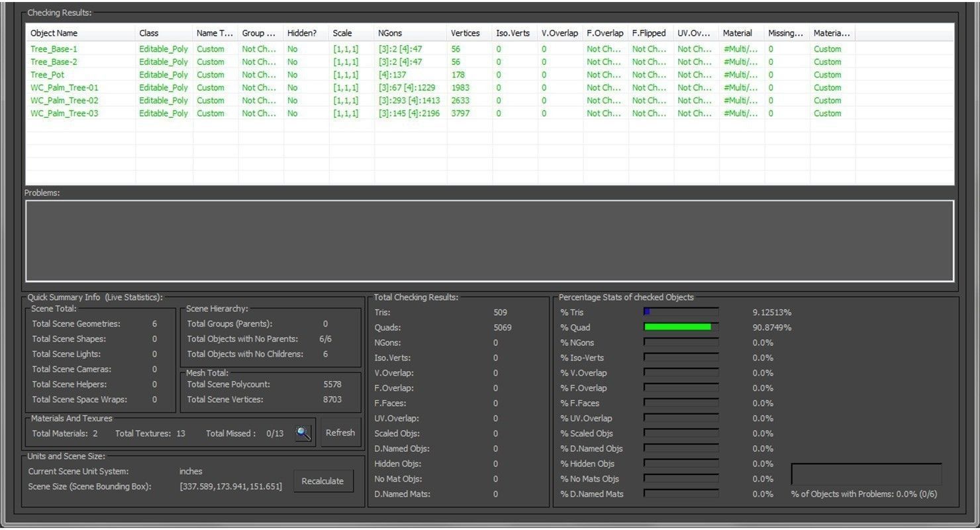Screen dimensions: 980x530
Task: Click the Recalculate button
Action: (323, 481)
